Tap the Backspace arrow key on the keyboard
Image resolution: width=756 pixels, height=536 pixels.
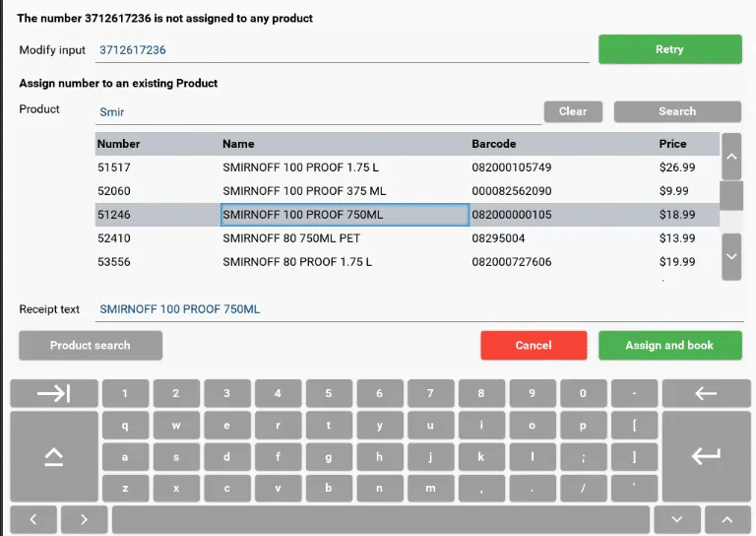[706, 393]
